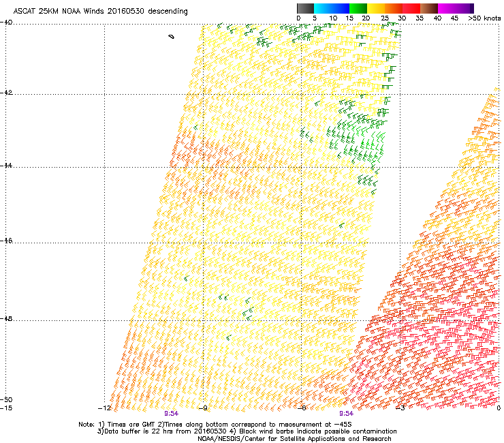
Task: Click the note line 'Times are GMT'
Action: pyautogui.click(x=131, y=425)
